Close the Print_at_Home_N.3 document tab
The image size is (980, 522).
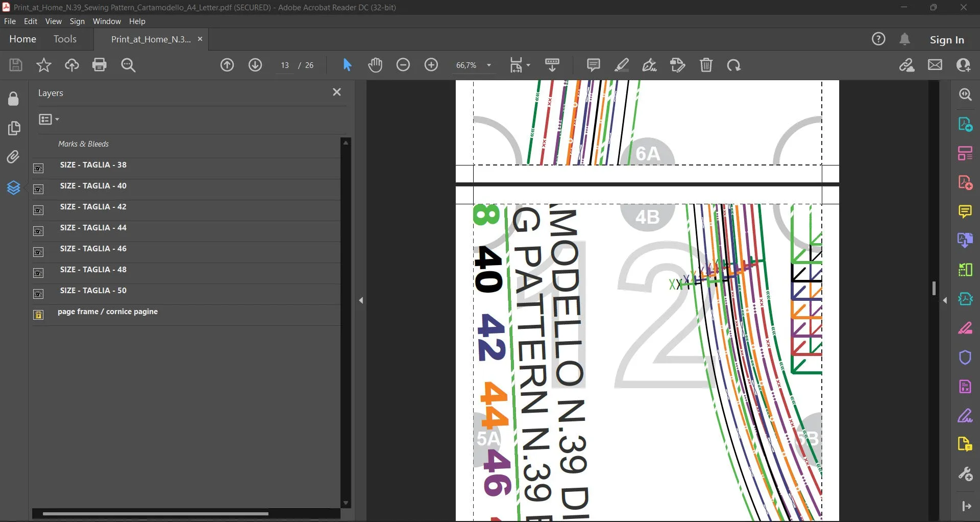tap(200, 39)
